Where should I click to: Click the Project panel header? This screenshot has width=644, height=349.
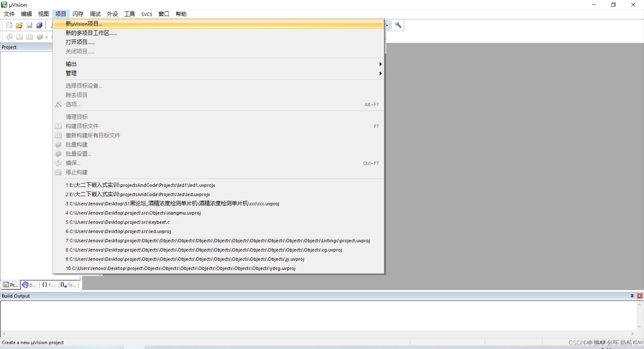point(26,47)
